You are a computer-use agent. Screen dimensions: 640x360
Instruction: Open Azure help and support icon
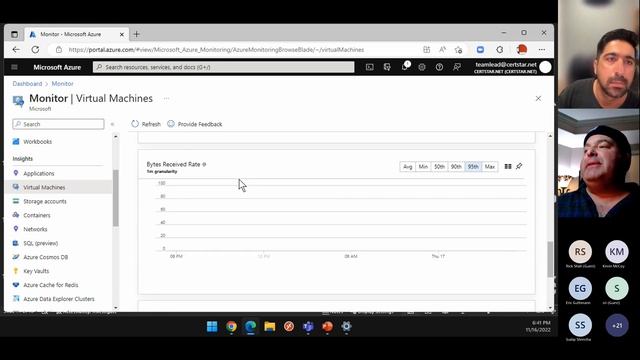pyautogui.click(x=439, y=67)
